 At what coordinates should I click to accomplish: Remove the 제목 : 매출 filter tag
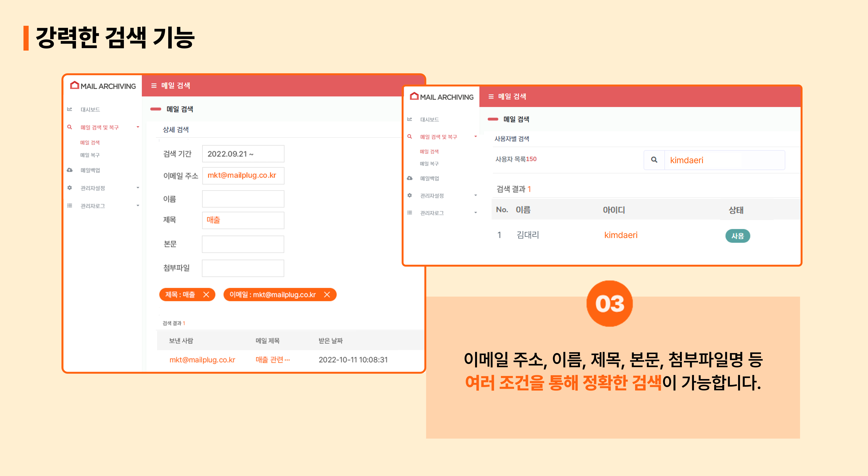[x=206, y=295]
